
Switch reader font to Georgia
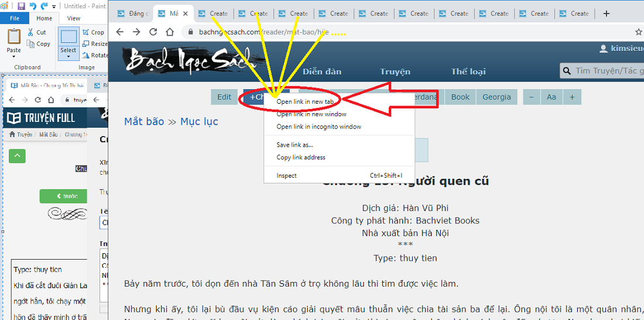click(x=496, y=97)
